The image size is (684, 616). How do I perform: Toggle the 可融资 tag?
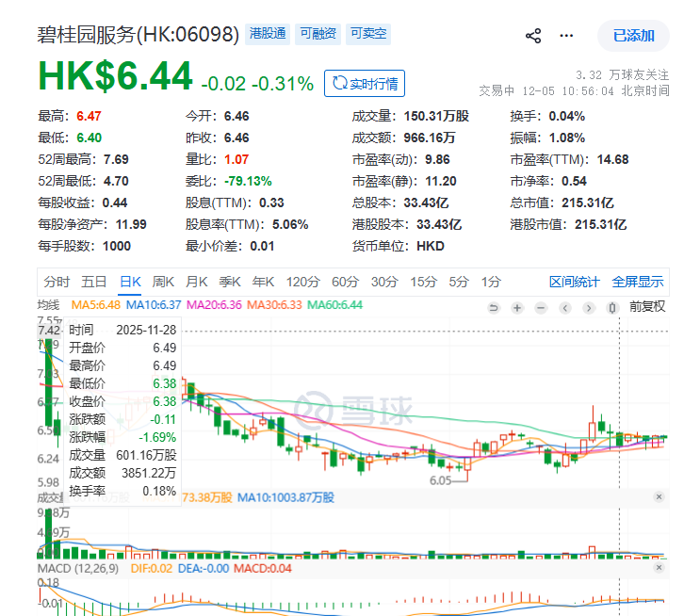point(318,34)
